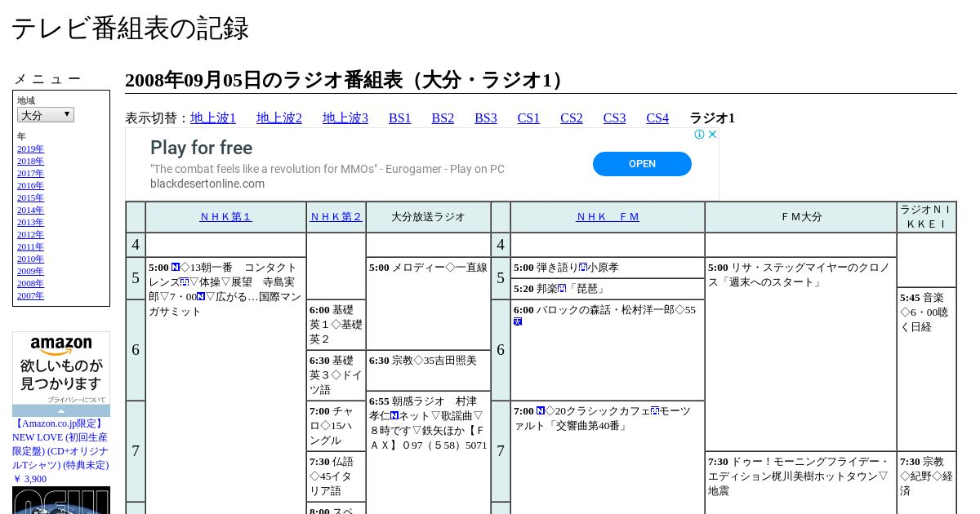Image resolution: width=980 pixels, height=514 pixels.
Task: Open the CS2 listing link
Action: tap(572, 118)
